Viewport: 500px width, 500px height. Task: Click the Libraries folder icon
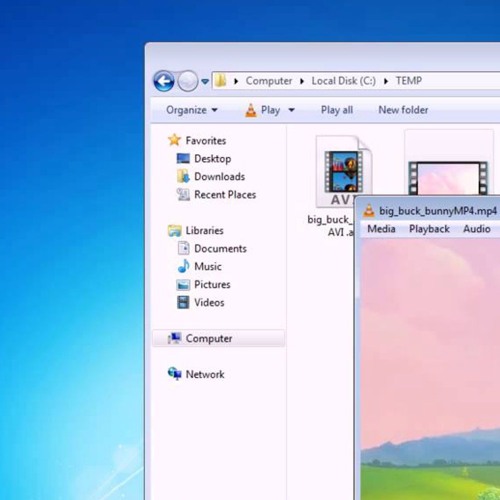pos(175,231)
